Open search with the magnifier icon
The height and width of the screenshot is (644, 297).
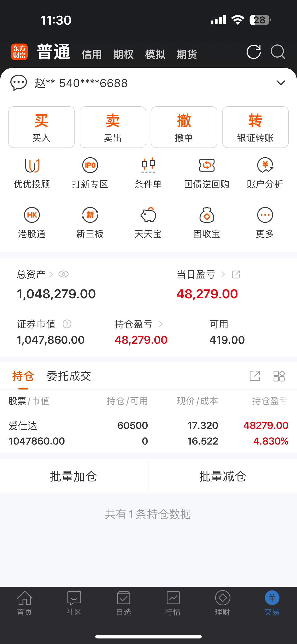click(278, 52)
